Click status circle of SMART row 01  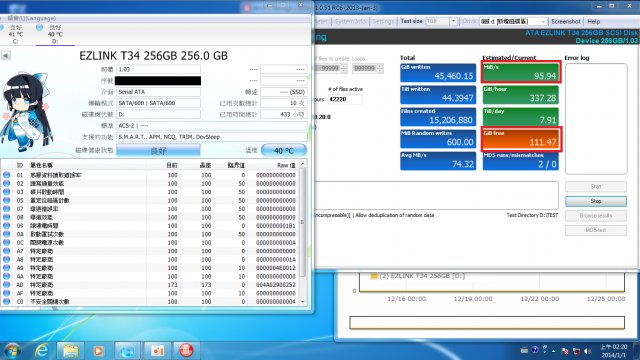(6, 175)
